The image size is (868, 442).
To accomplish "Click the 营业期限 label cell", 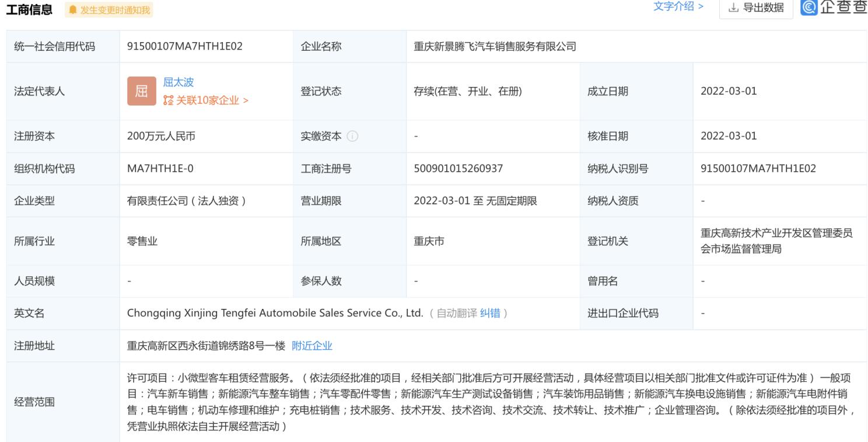I will [x=349, y=201].
